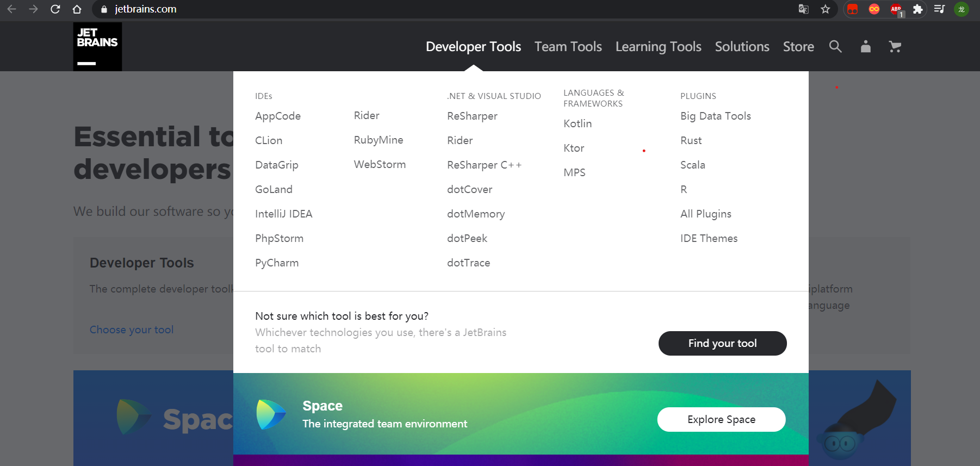Viewport: 980px width, 466px height.
Task: Open the account profile icon
Action: tap(865, 47)
